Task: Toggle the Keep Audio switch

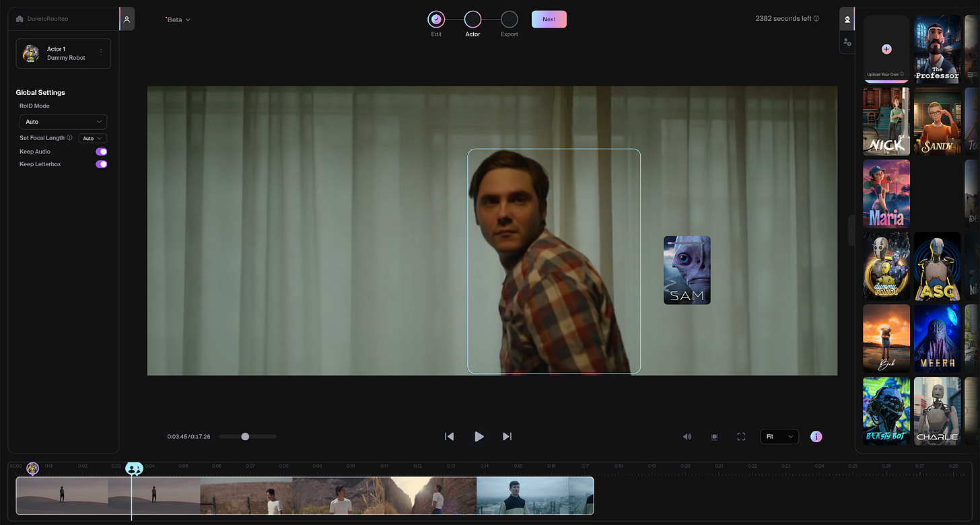Action: coord(101,151)
